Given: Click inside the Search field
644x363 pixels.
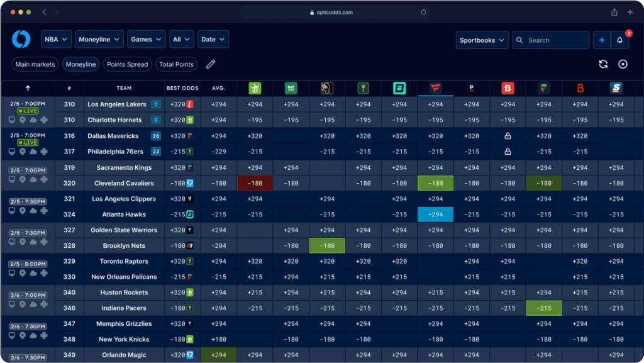Looking at the screenshot, I should click(x=550, y=39).
